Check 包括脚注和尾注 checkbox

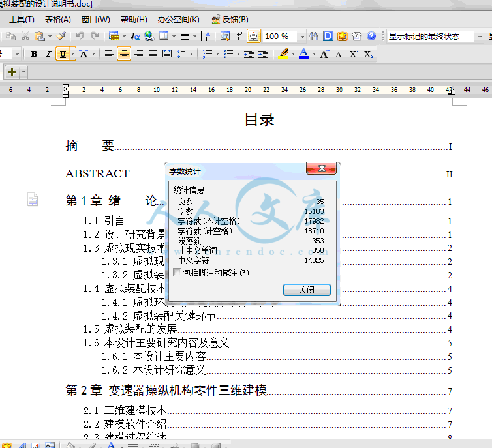[x=177, y=272]
